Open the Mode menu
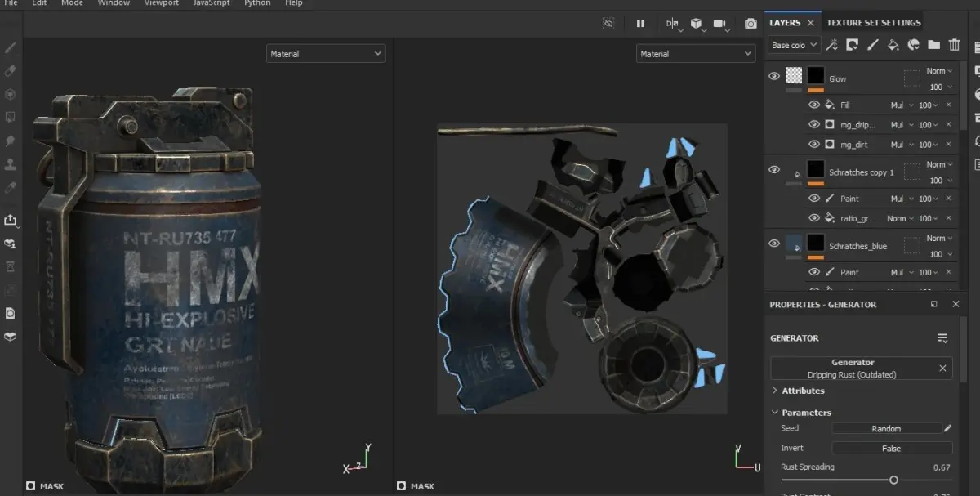 72,3
